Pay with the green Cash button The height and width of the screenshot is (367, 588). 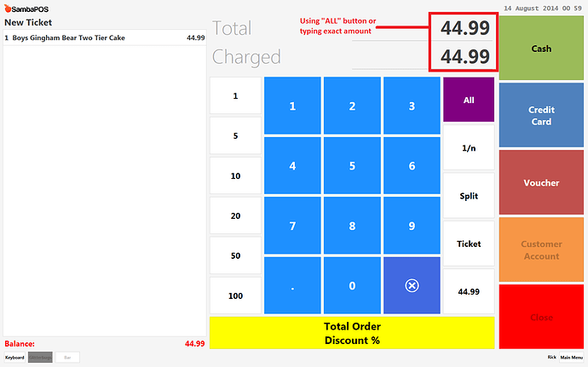pos(541,48)
